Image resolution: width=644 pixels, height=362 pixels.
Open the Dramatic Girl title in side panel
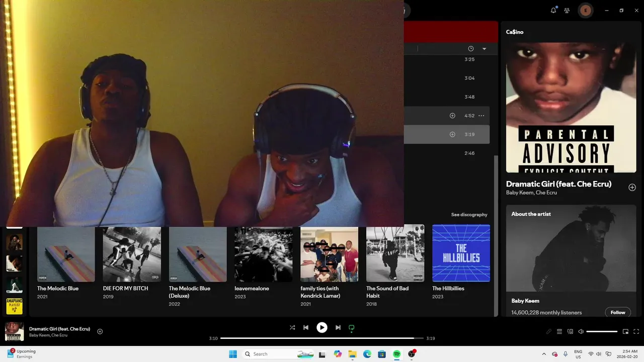pos(558,184)
